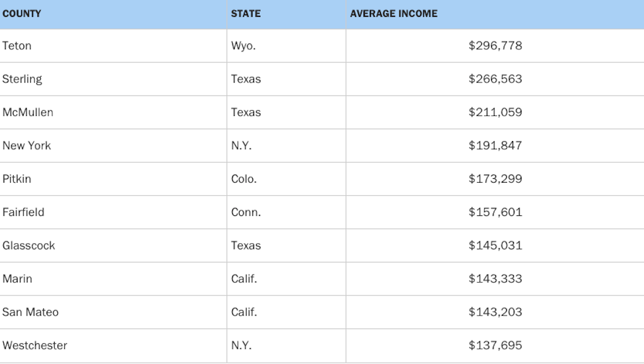Click the $191,847 income value

click(495, 146)
